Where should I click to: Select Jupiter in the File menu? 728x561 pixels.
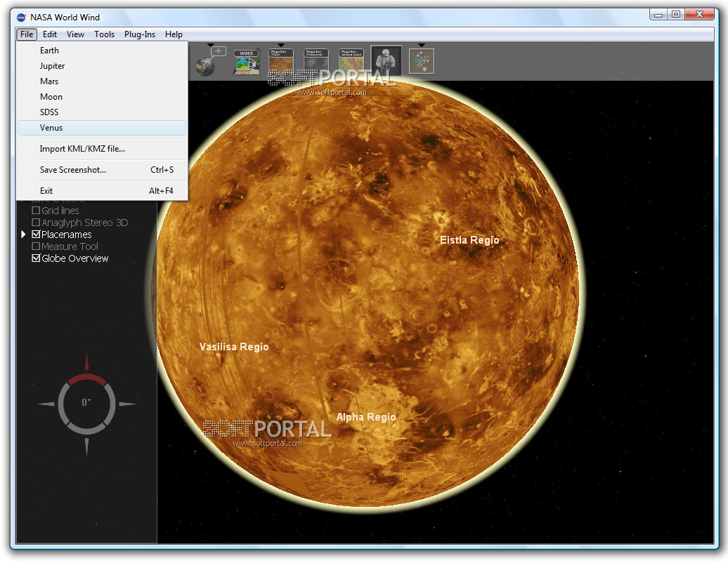pyautogui.click(x=52, y=66)
